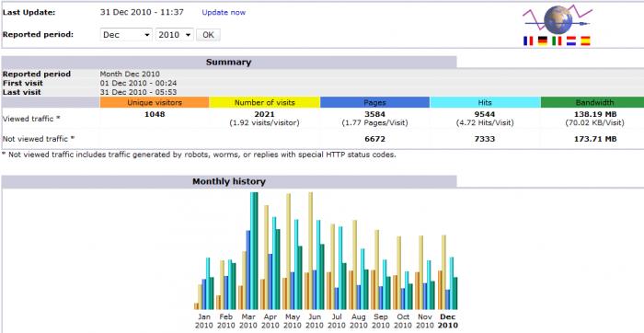Click the AWStats globe logo
Screen dimensions: 644x333
pyautogui.click(x=558, y=19)
